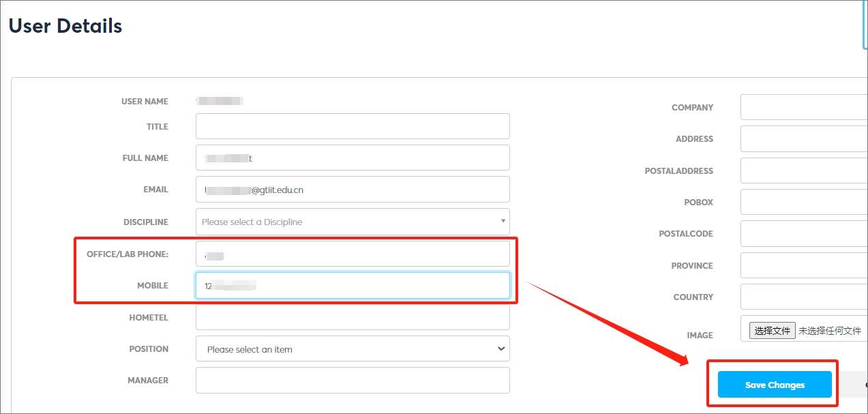Click the MOBILE label
The image size is (868, 414).
tap(153, 285)
